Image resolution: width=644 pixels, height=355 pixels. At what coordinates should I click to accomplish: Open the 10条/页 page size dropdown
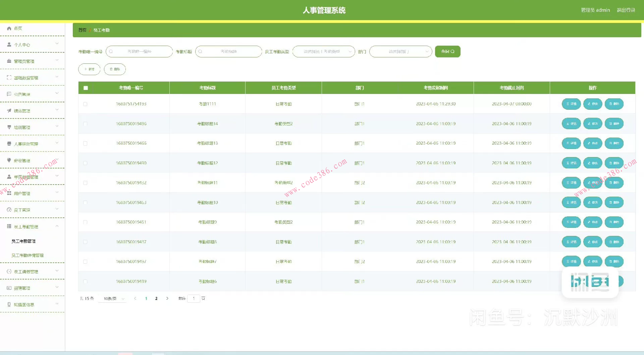(112, 299)
